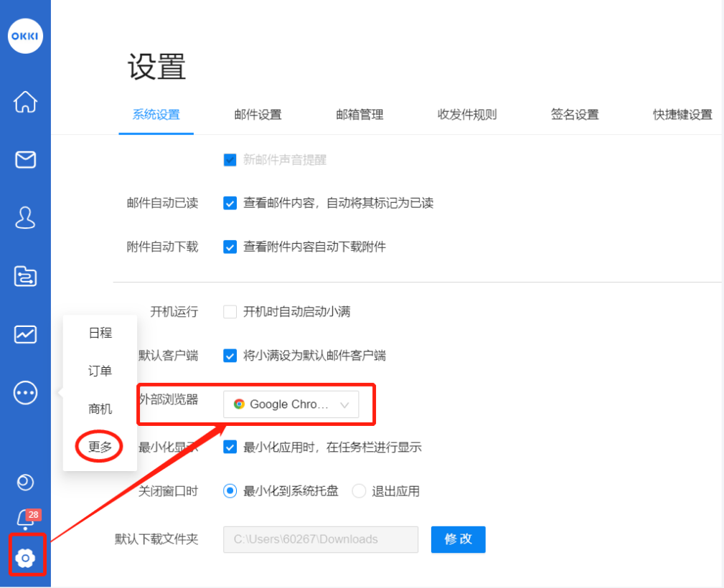Toggle 新邮件声音提醒 checkbox
The image size is (724, 588).
(230, 160)
